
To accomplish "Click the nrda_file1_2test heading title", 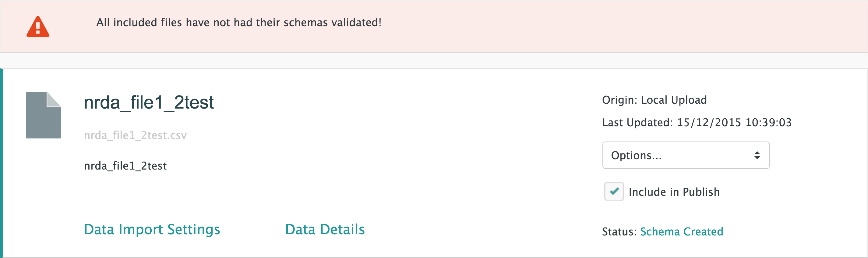I will pos(149,102).
